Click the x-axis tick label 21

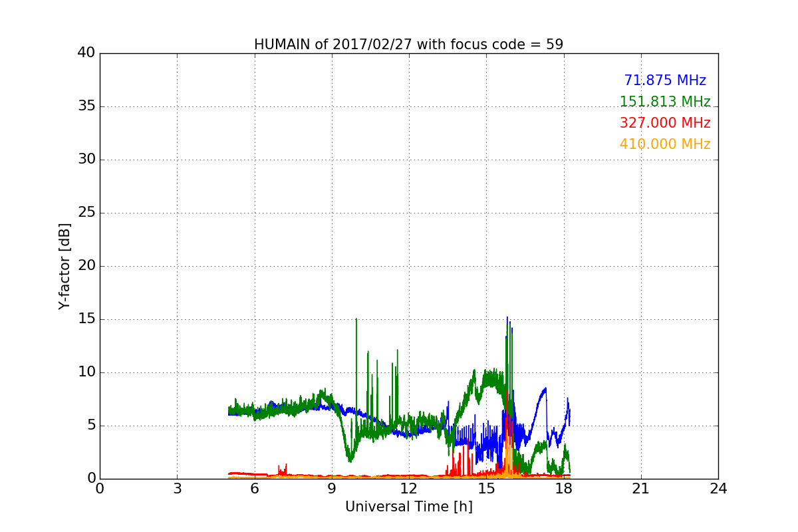click(640, 489)
